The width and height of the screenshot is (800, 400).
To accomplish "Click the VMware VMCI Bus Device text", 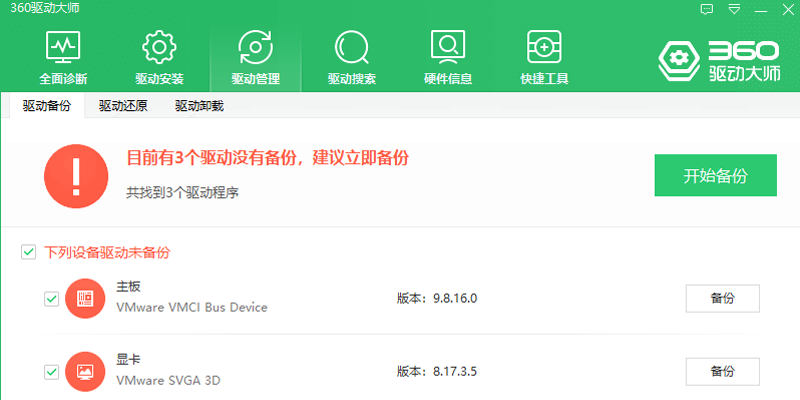I will coord(192,307).
